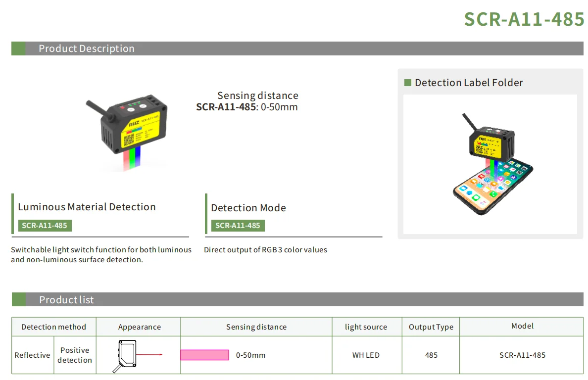Viewport: 588px width, 380px height.
Task: Select 'Direct output of RGB 3 color values' text
Action: point(265,250)
